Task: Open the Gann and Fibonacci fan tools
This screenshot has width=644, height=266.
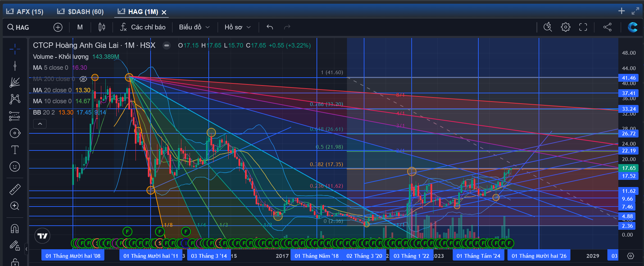Action: click(x=15, y=82)
